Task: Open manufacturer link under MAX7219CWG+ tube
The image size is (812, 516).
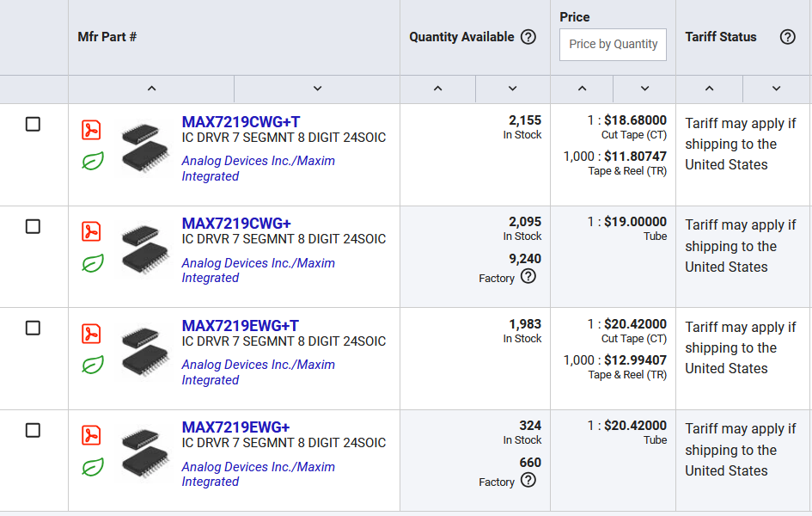Action: [x=258, y=270]
